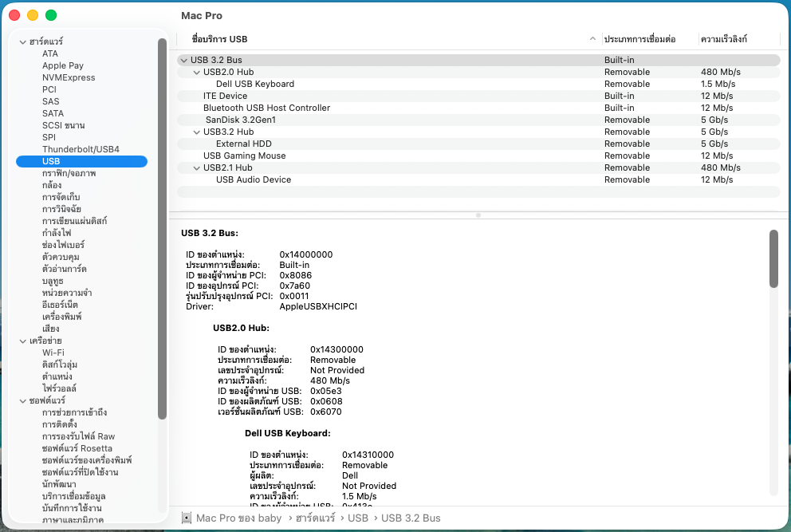Click ฮาร์ดแวร์ in the bottom path bar
The height and width of the screenshot is (532, 791).
point(315,518)
